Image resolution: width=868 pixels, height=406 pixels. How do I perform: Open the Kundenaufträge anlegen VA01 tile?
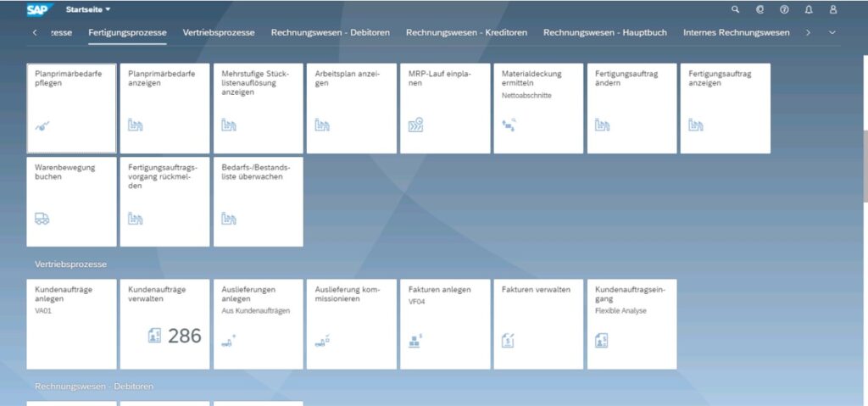click(71, 324)
